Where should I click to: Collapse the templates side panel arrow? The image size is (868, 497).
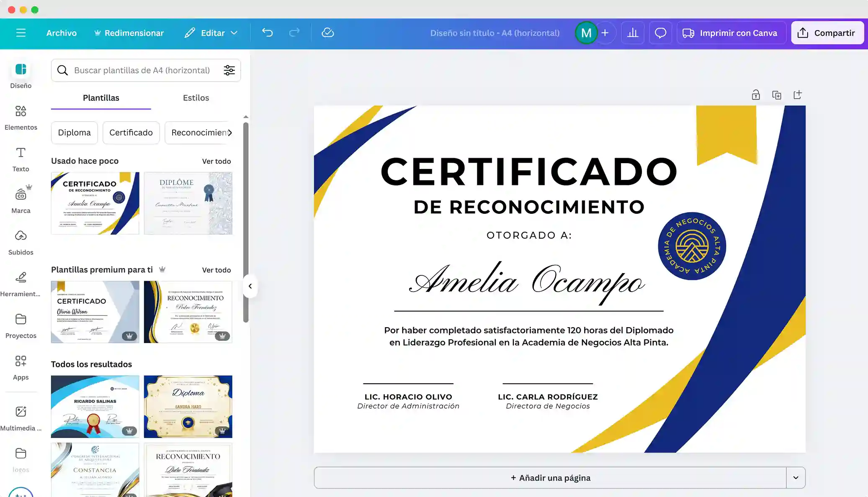pos(250,286)
